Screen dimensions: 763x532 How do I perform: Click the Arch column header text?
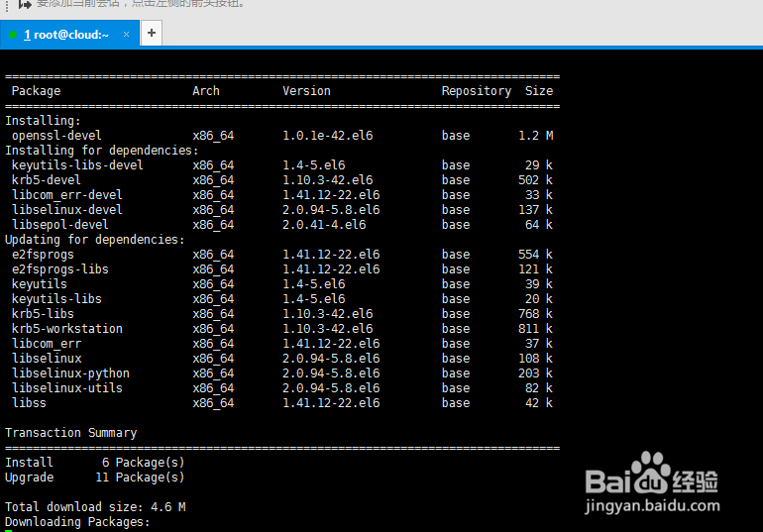coord(206,91)
